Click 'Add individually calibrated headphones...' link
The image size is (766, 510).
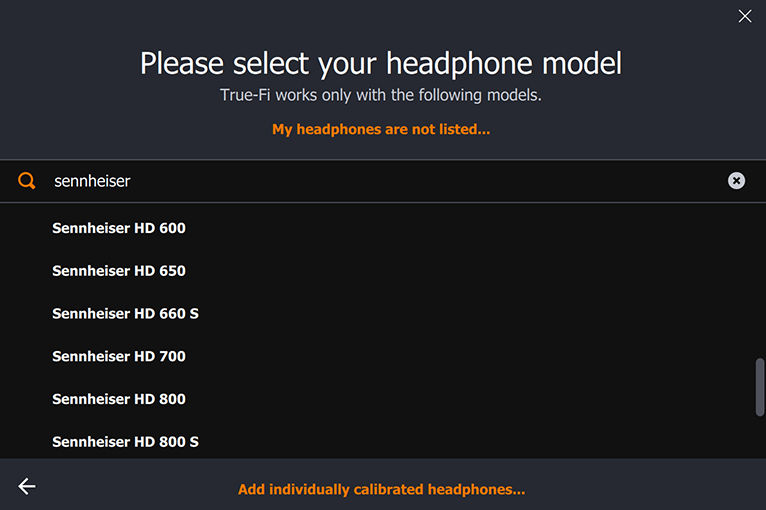382,489
